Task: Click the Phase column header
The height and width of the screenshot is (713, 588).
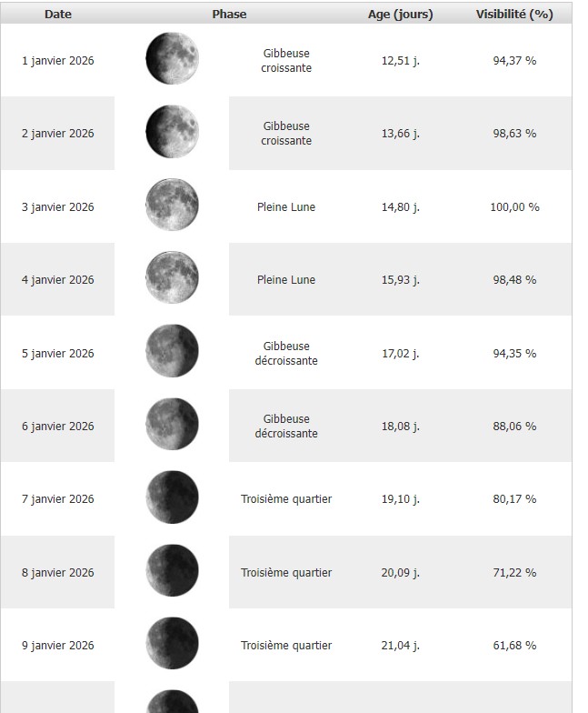Action: pyautogui.click(x=229, y=15)
